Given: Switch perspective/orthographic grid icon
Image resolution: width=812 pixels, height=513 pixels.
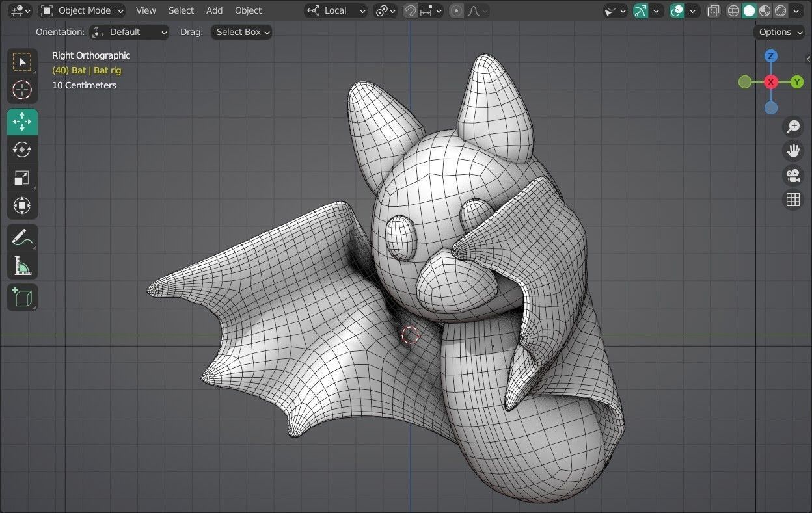Looking at the screenshot, I should tap(792, 200).
